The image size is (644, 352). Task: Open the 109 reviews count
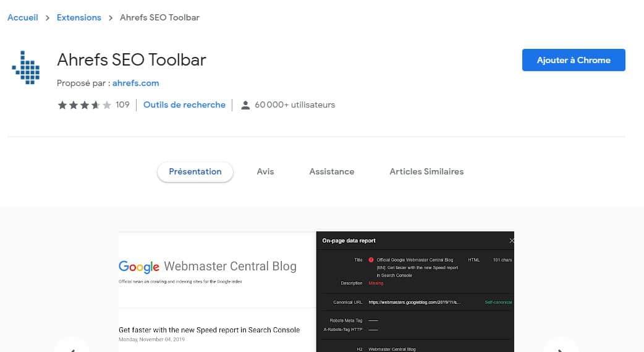click(122, 105)
